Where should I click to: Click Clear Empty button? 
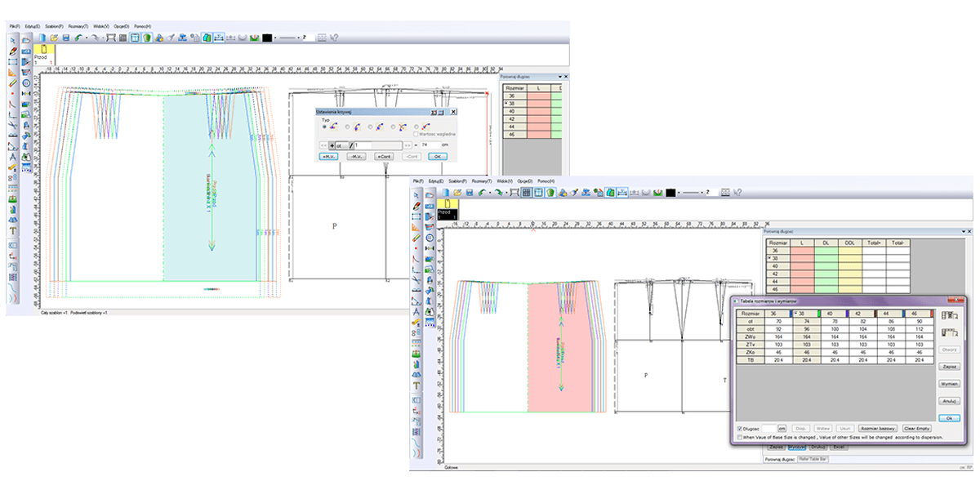917,429
